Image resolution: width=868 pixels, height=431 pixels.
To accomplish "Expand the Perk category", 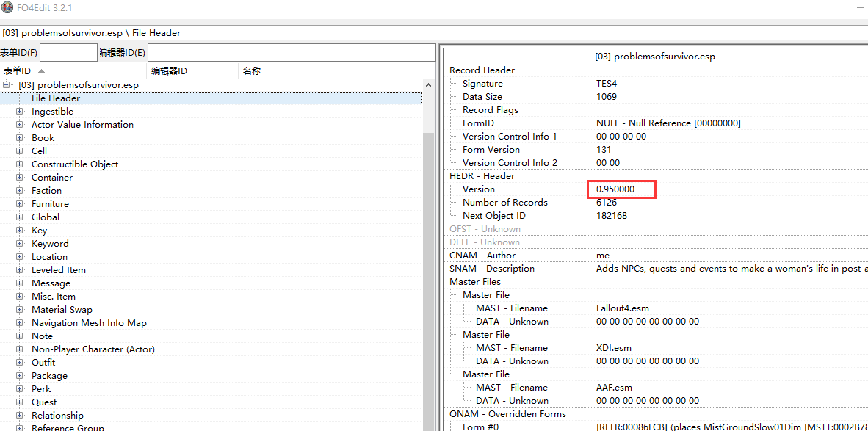I will [20, 389].
